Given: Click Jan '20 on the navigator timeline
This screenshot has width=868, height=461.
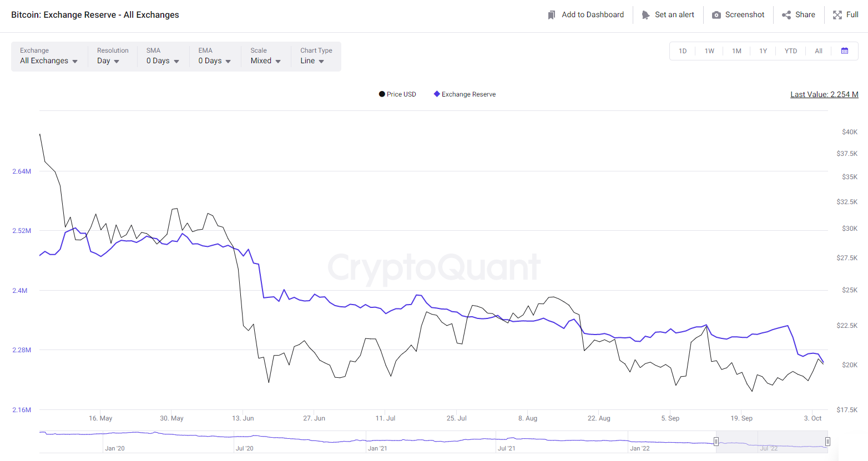Looking at the screenshot, I should pos(115,448).
